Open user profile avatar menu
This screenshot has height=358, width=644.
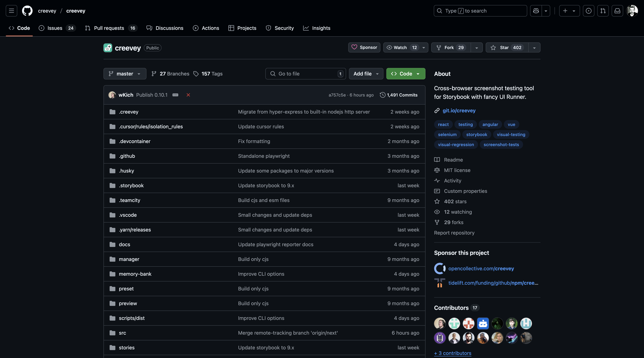pyautogui.click(x=632, y=11)
